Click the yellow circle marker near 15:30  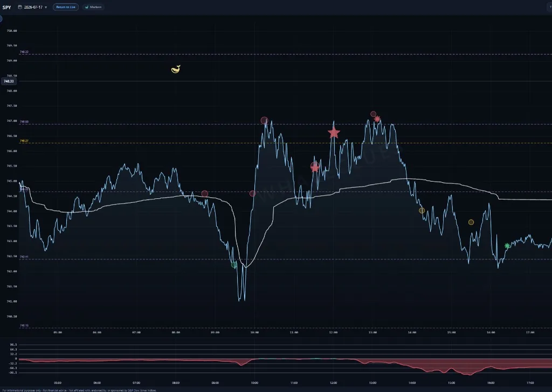click(471, 222)
